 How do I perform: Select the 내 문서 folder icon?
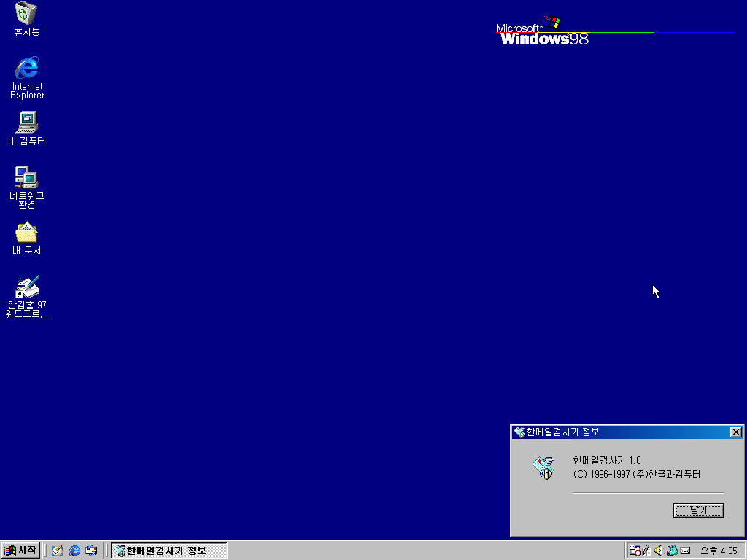(27, 238)
